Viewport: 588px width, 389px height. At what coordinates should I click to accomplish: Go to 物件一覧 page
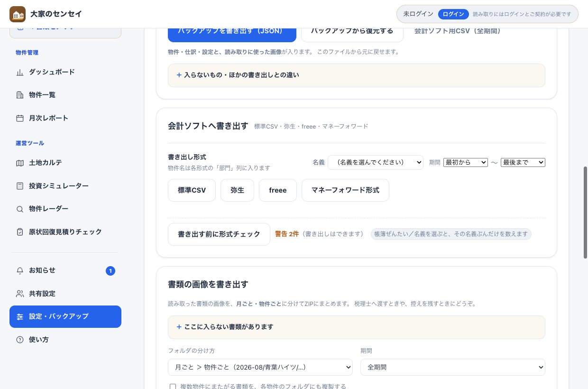coord(65,95)
